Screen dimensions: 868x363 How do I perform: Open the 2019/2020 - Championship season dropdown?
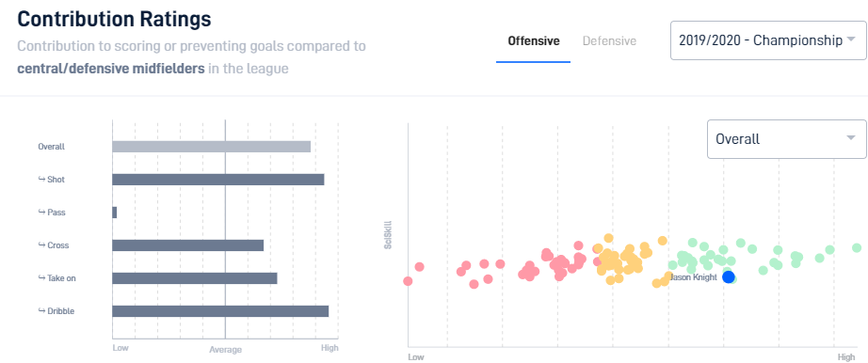(x=768, y=40)
